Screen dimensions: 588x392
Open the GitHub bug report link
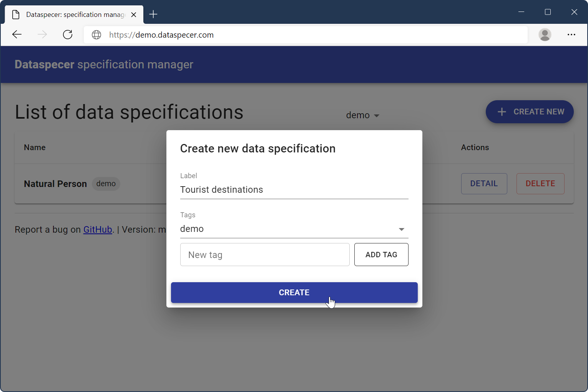pyautogui.click(x=98, y=230)
